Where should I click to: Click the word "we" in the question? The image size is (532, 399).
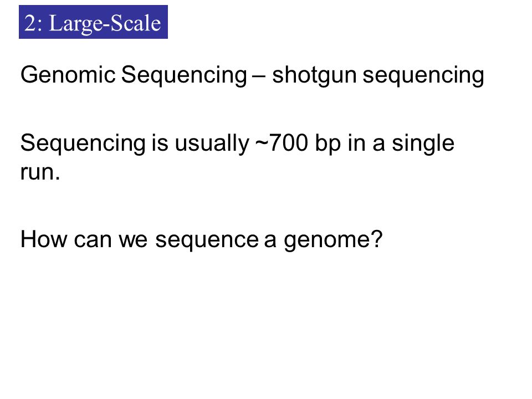[x=133, y=240]
